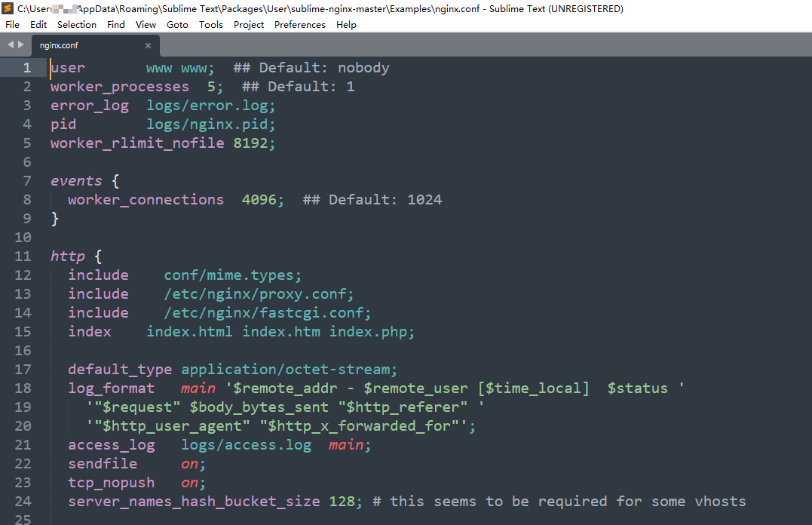Open the Goto menu

177,24
